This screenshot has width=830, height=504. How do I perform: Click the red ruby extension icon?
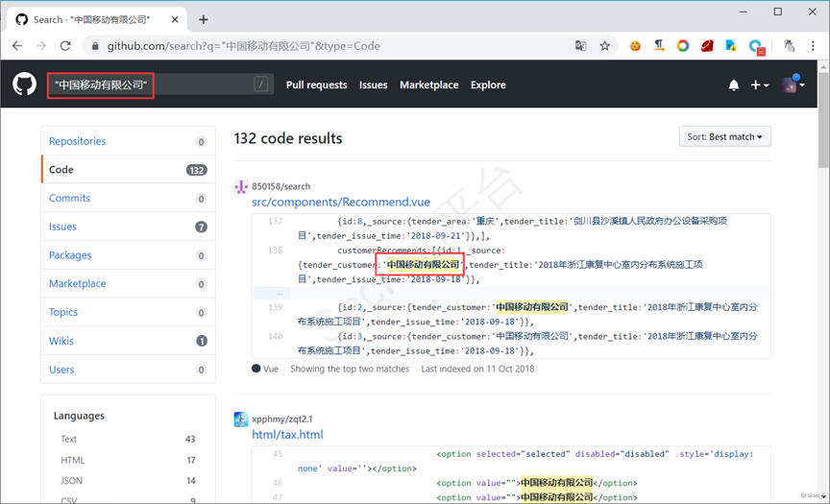point(707,46)
